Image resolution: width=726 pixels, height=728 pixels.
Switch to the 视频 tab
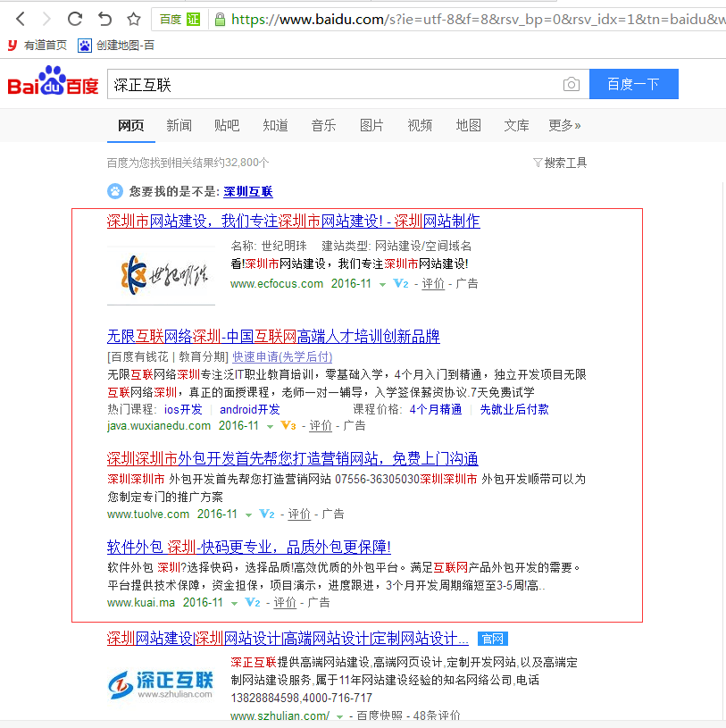tap(420, 125)
